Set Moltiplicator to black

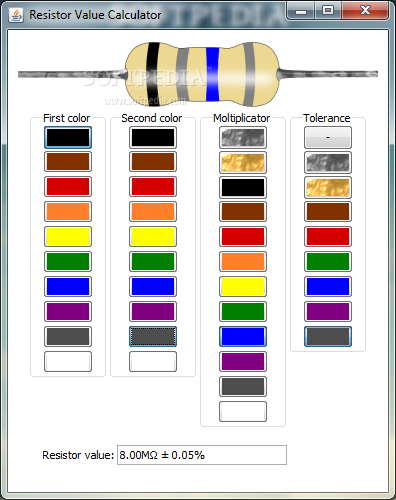pos(243,187)
